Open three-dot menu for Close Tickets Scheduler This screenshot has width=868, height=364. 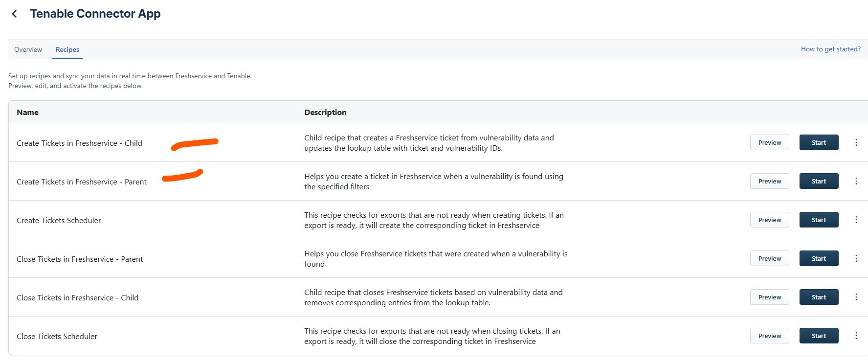click(x=856, y=336)
